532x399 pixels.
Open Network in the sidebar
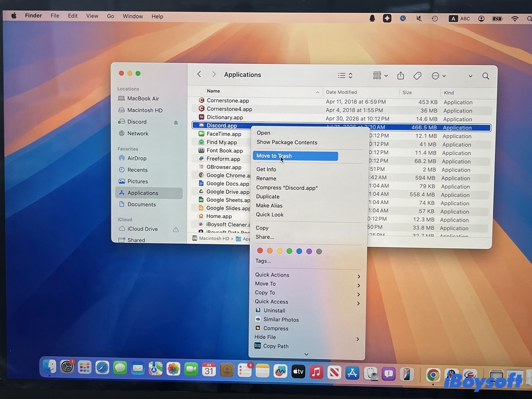click(138, 133)
